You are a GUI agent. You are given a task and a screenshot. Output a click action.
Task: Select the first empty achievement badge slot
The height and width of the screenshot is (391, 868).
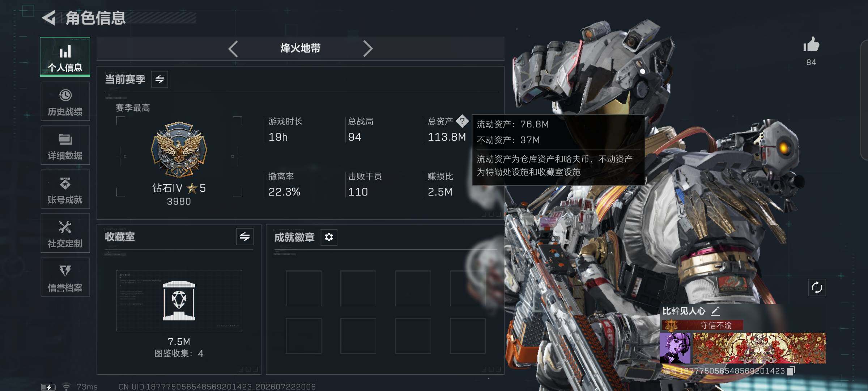(x=303, y=289)
